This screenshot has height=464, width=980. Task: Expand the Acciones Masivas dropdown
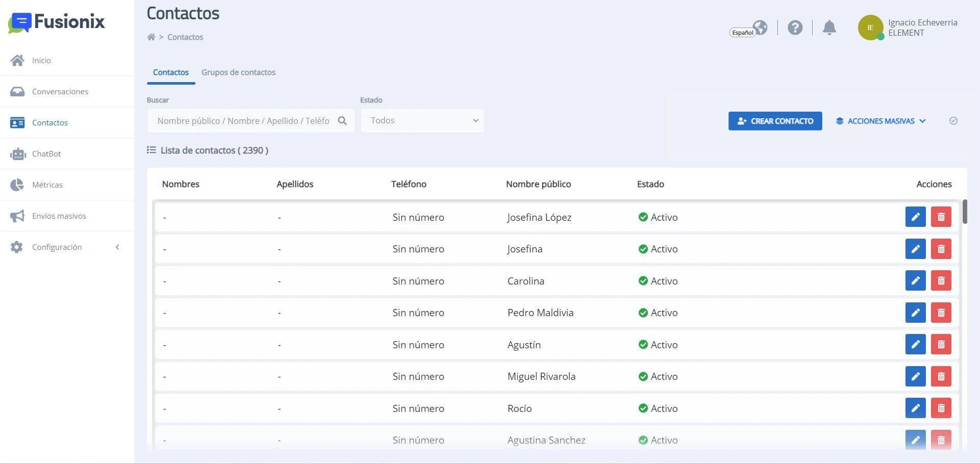(x=880, y=121)
